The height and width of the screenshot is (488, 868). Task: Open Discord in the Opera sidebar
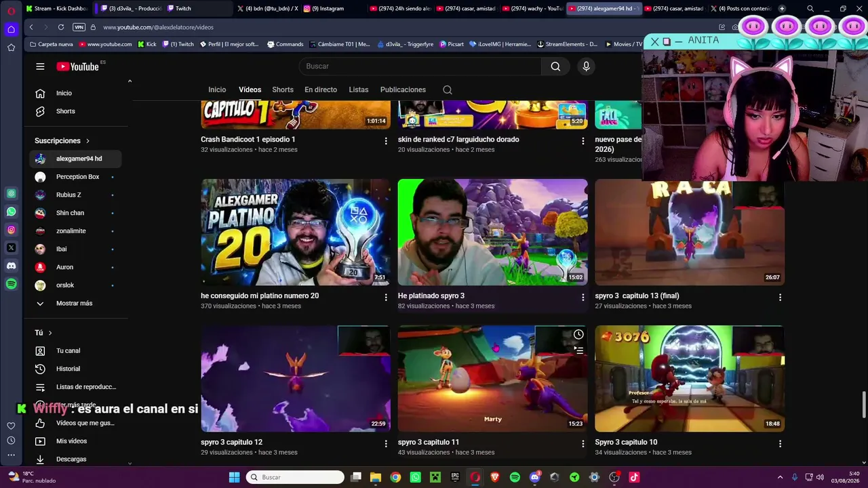pyautogui.click(x=11, y=266)
